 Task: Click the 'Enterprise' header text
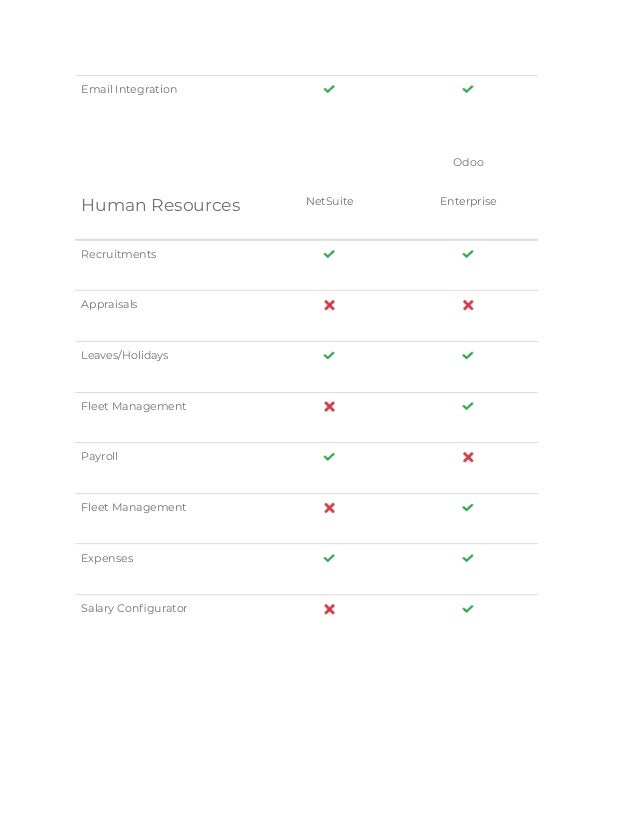click(468, 201)
